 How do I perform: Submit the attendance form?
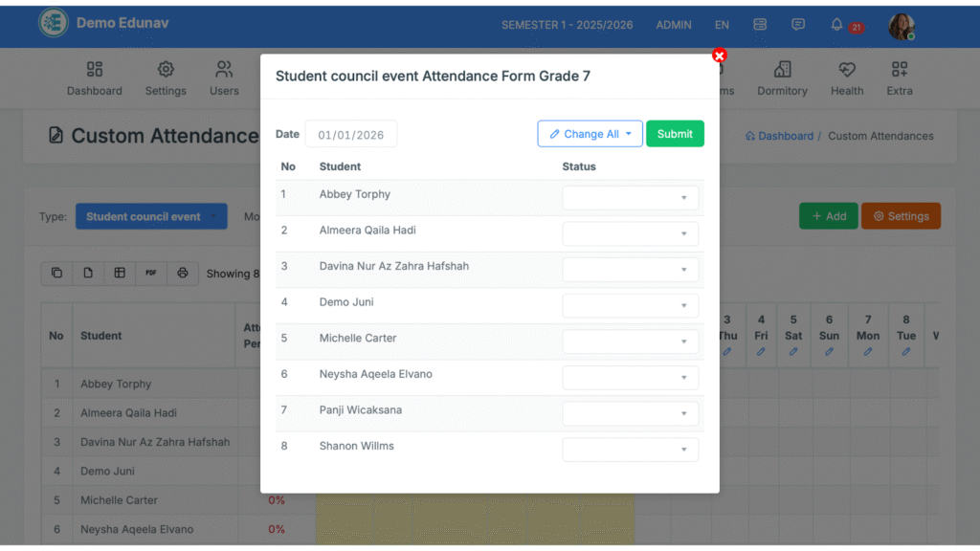(x=675, y=134)
